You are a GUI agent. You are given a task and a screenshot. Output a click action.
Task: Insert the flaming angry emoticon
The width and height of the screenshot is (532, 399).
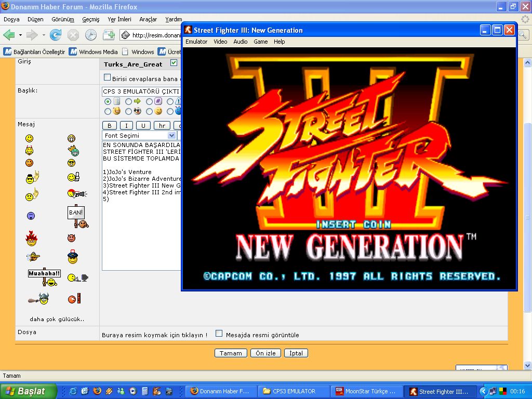pyautogui.click(x=31, y=238)
